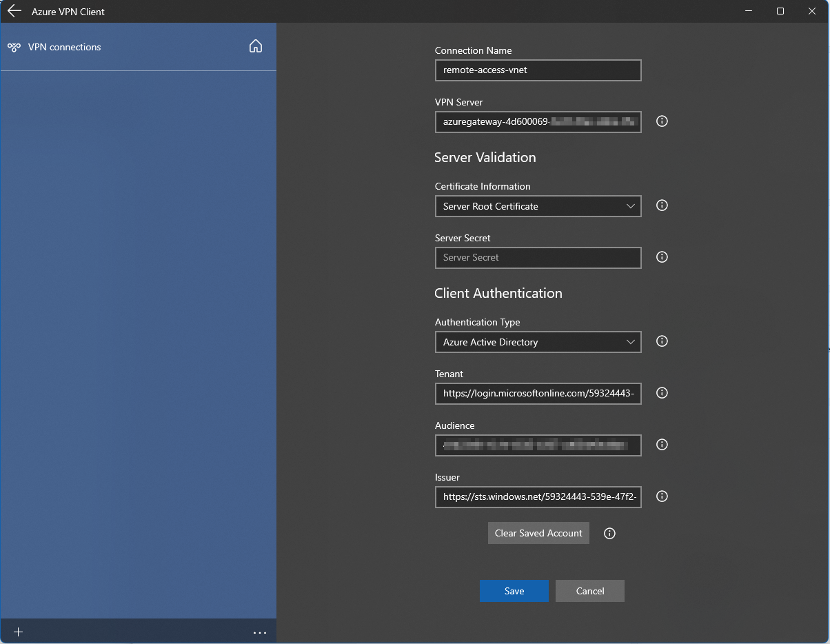This screenshot has width=830, height=644.
Task: Show info for Authentication Type
Action: [662, 341]
